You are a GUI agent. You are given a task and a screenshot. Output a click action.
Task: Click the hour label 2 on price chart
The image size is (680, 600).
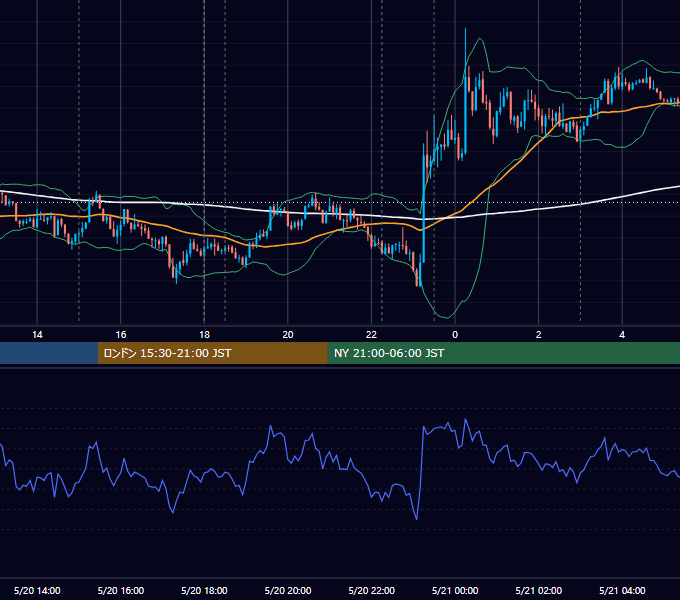pyautogui.click(x=539, y=335)
